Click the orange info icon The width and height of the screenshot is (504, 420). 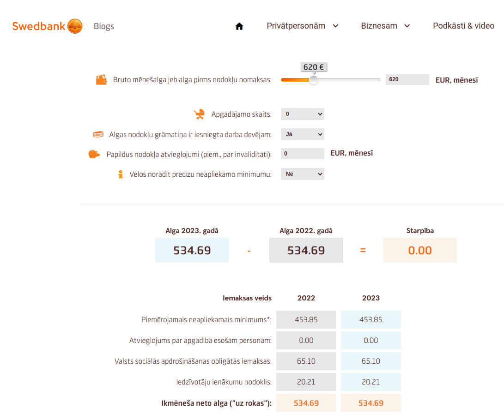point(121,174)
